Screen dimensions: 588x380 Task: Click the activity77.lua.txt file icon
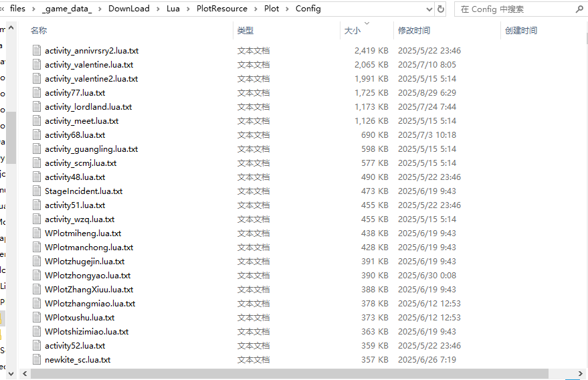[x=37, y=93]
